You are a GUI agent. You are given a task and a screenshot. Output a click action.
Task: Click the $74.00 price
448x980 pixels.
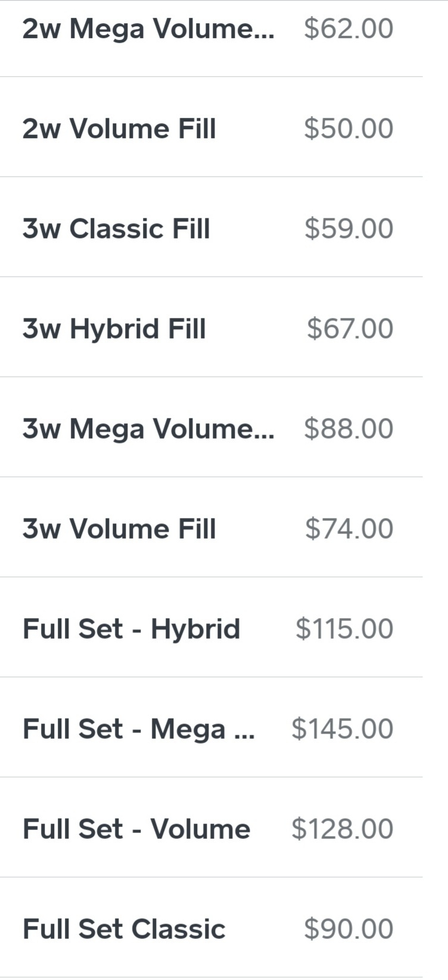click(349, 529)
